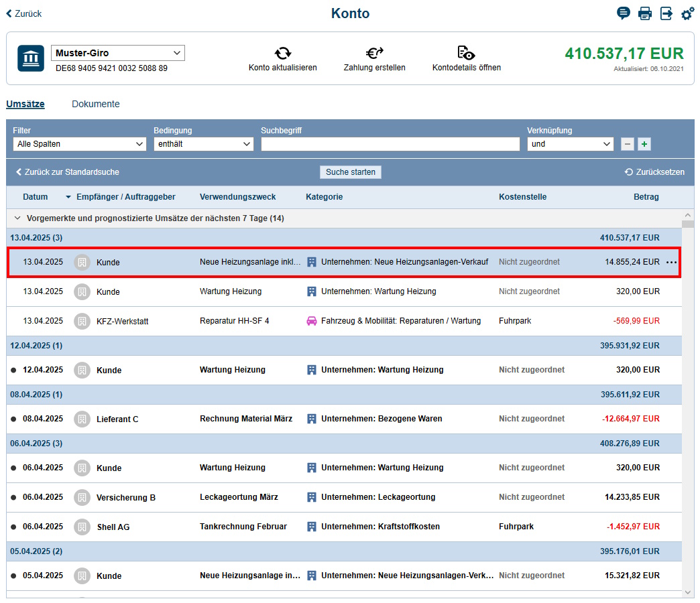Click Reparatur HH-SF 4 text
The height and width of the screenshot is (603, 700).
coord(235,321)
